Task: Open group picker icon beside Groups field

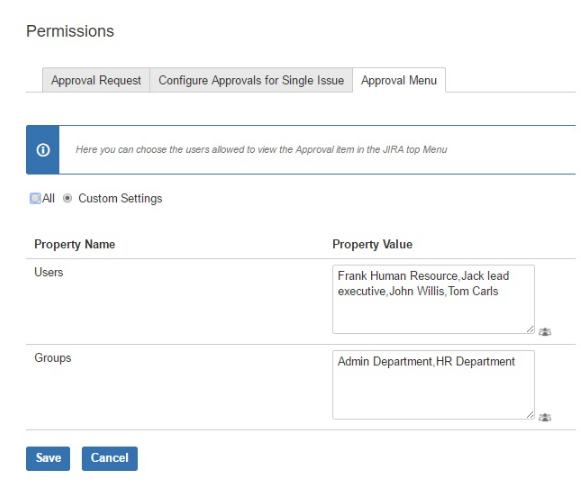Action: click(x=545, y=417)
